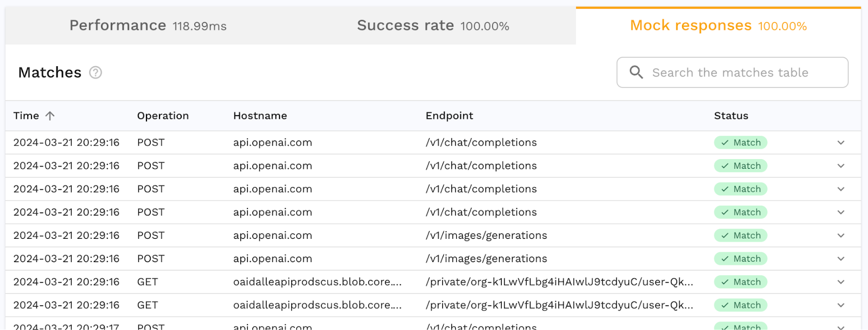Click POST in the first images/generations row
This screenshot has height=330, width=868.
(151, 236)
